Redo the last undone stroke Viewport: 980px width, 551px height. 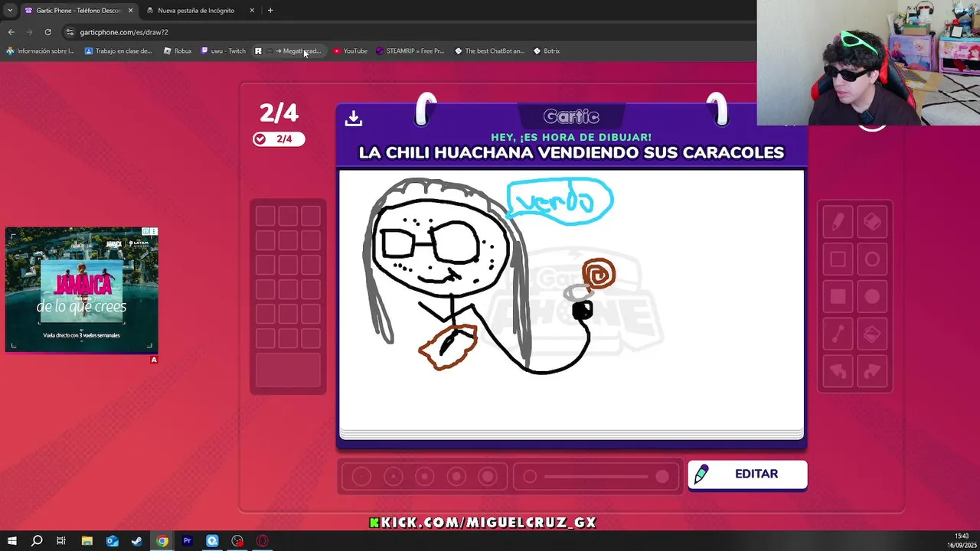872,372
